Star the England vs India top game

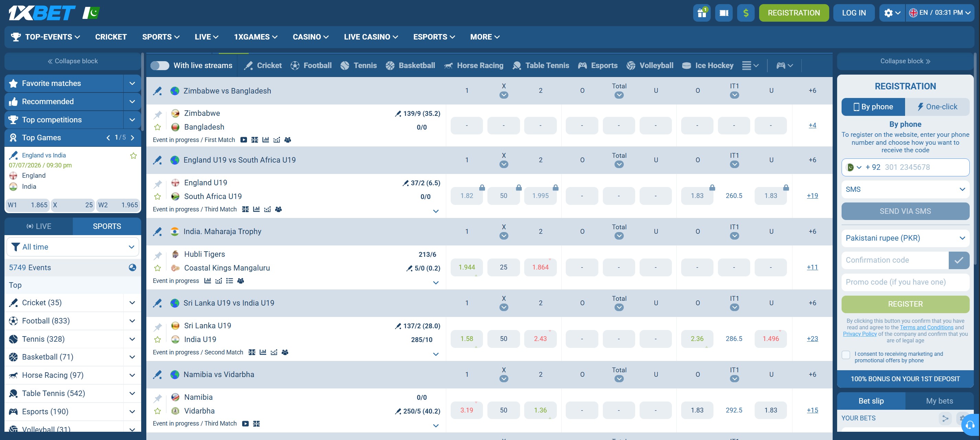[x=134, y=156]
